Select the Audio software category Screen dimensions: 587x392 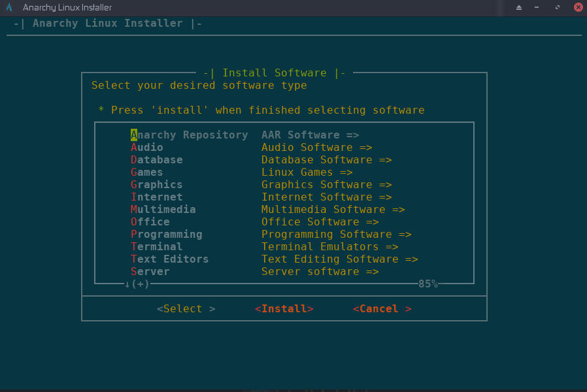coord(147,147)
